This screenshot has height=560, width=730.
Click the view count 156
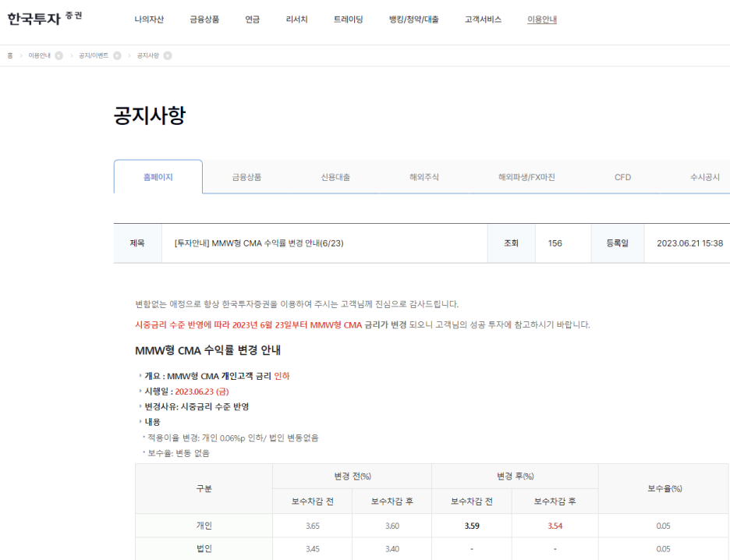pos(555,243)
